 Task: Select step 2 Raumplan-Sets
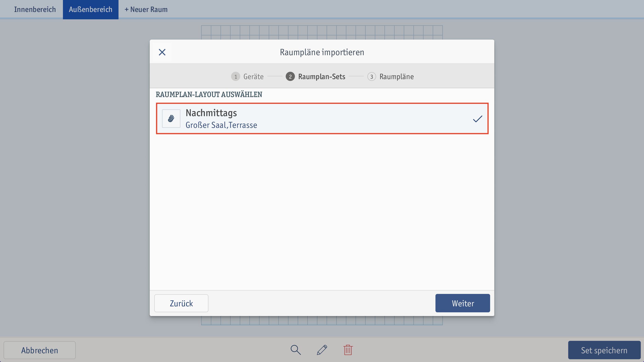point(316,76)
